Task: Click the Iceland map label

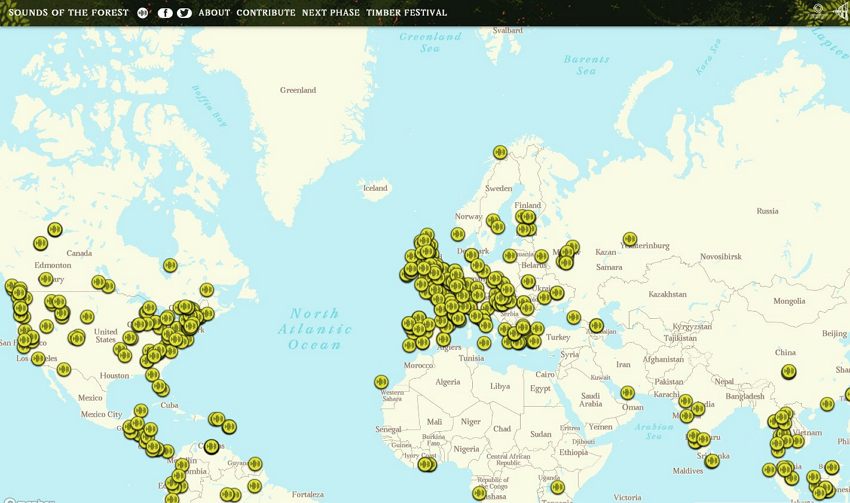Action: (375, 188)
